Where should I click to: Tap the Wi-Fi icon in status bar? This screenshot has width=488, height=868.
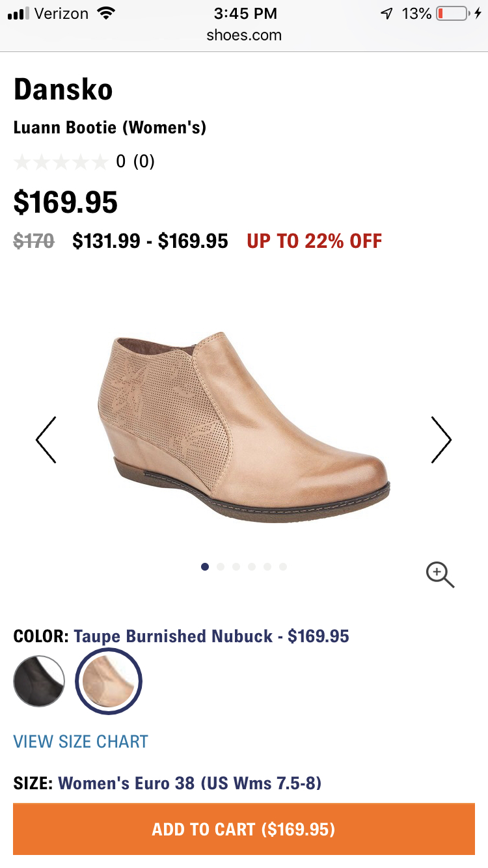tap(105, 13)
